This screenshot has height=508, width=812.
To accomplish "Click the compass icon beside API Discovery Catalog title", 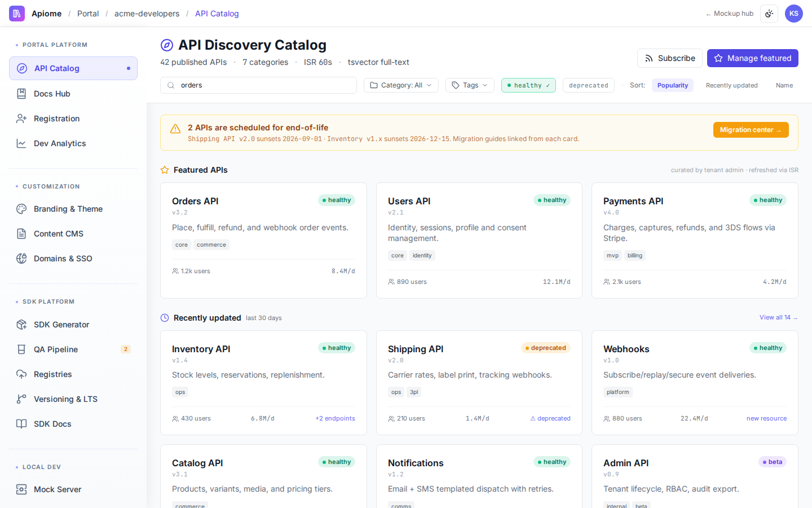I will click(167, 45).
